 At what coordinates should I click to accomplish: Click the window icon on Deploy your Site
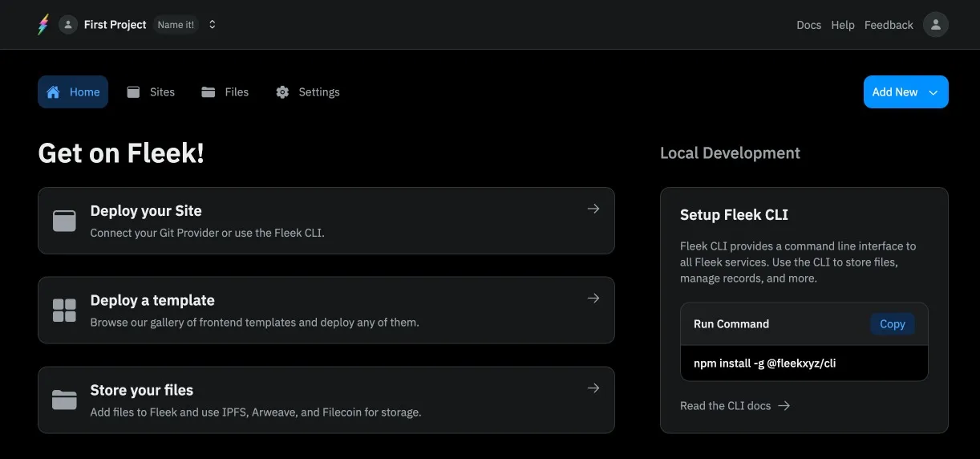[64, 221]
